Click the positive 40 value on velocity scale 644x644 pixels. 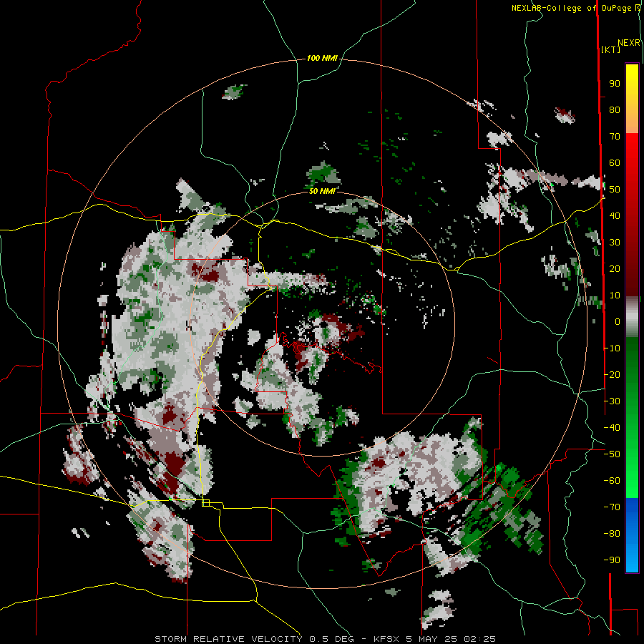pos(615,215)
